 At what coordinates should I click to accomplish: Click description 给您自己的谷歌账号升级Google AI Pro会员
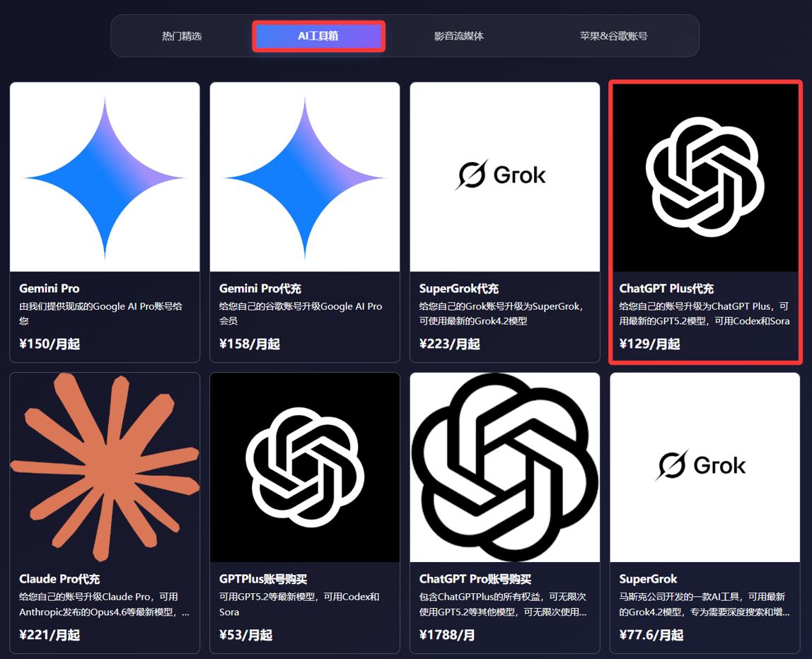301,314
